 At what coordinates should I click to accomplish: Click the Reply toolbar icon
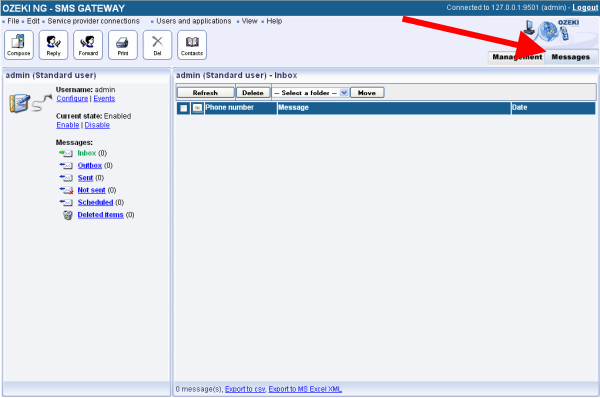tap(54, 45)
